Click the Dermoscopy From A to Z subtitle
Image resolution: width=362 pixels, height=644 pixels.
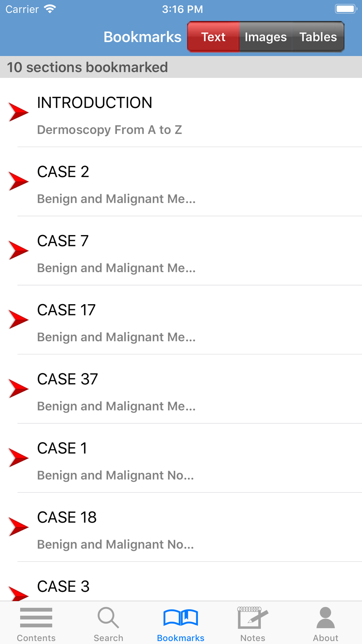pos(109,130)
